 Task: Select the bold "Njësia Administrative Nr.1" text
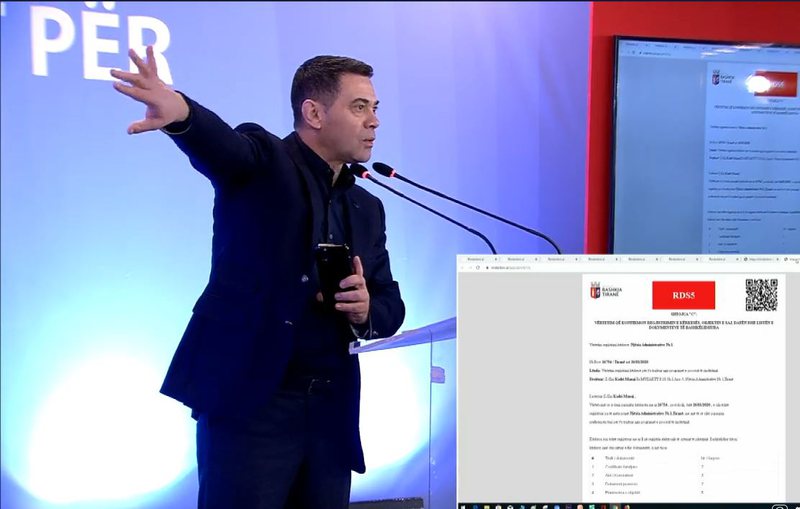(652, 345)
